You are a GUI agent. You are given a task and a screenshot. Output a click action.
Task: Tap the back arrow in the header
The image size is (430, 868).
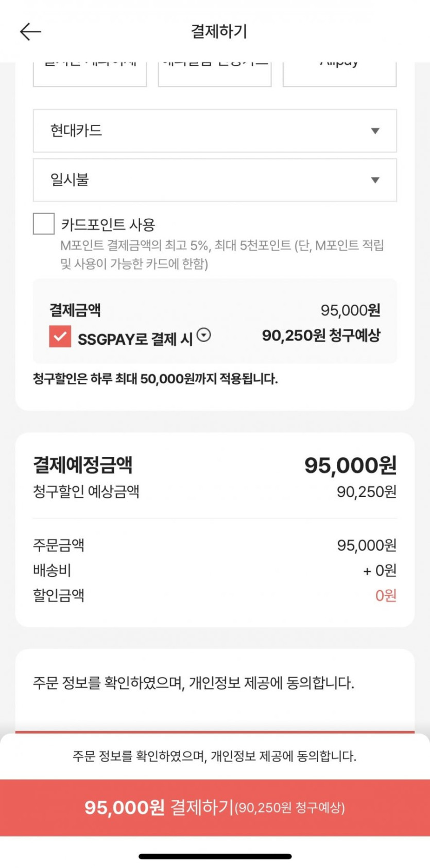point(30,31)
